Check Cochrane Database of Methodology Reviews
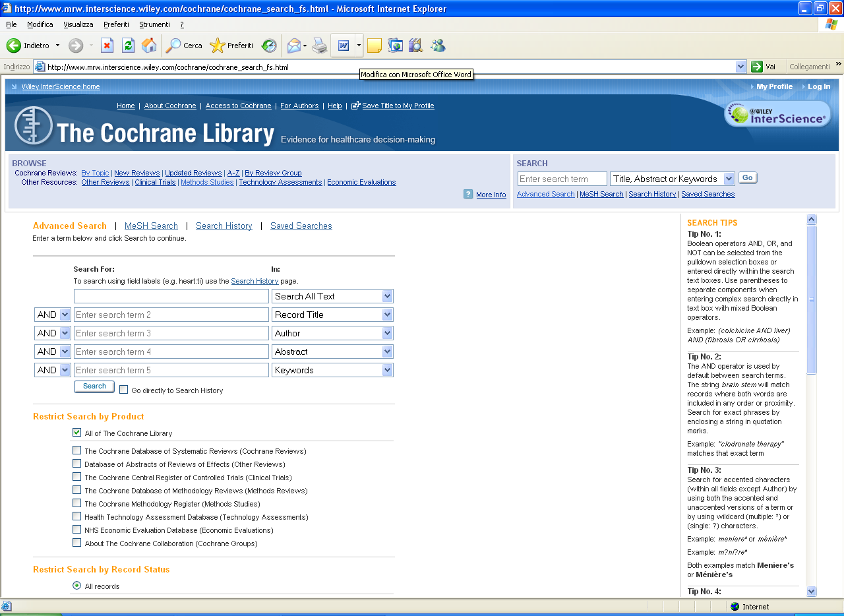This screenshot has height=616, width=844. coord(77,490)
